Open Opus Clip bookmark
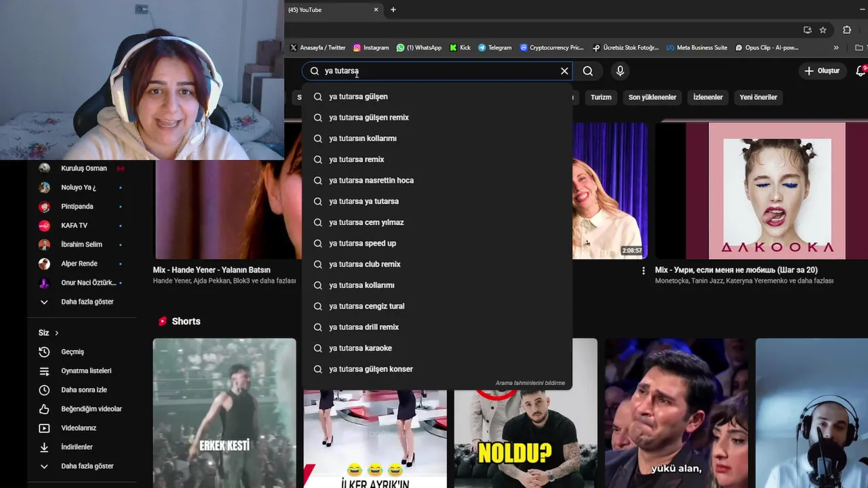The height and width of the screenshot is (488, 868). click(x=767, y=47)
